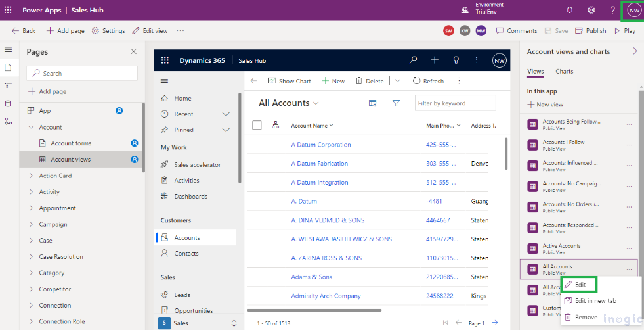
Task: Toggle the left rail hamburger menu
Action: [9, 50]
